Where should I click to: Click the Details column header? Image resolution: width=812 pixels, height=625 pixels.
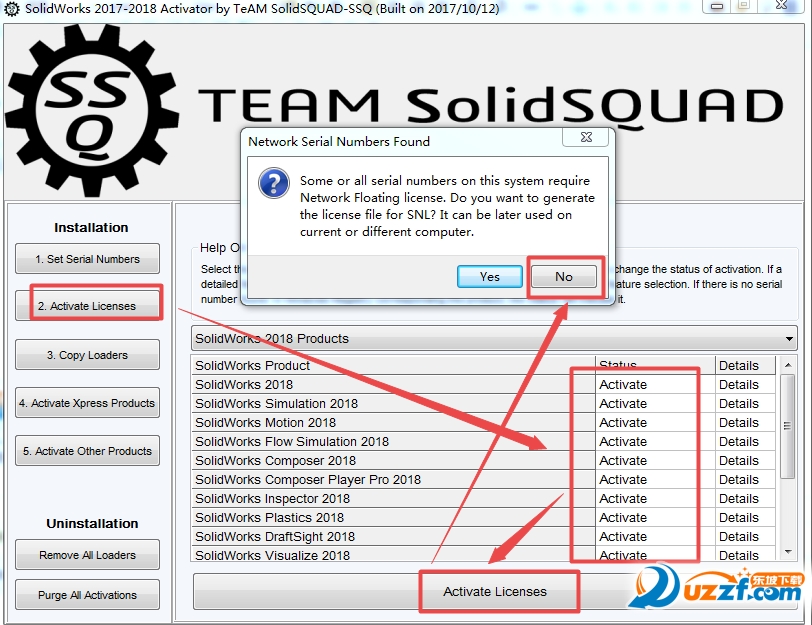(x=745, y=366)
